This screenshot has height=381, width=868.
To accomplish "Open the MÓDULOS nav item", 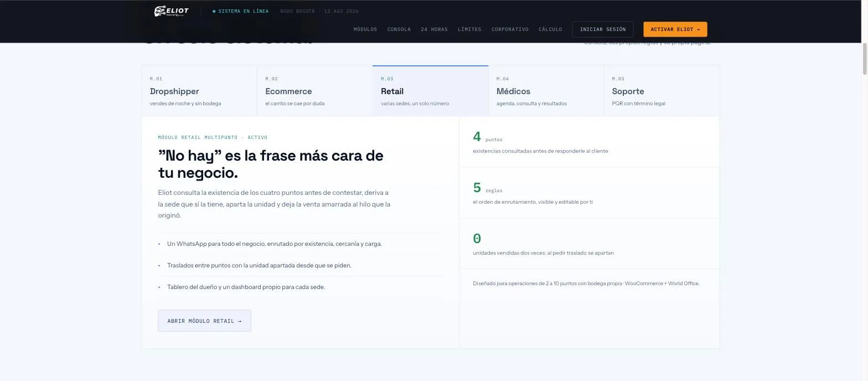I will point(365,29).
